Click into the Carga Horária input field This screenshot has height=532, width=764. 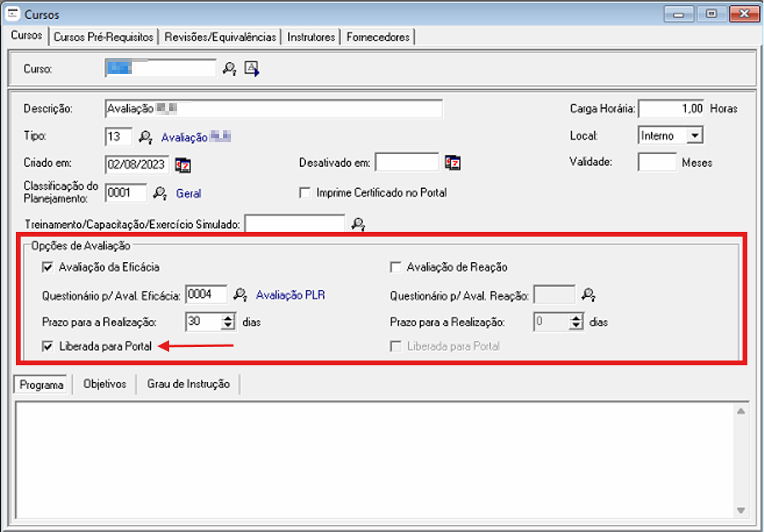tap(671, 109)
